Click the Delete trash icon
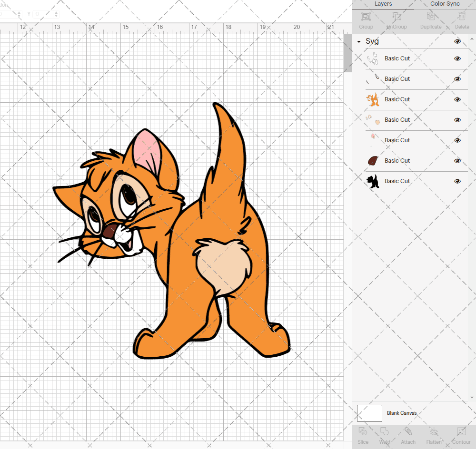476x449 pixels. 462,17
